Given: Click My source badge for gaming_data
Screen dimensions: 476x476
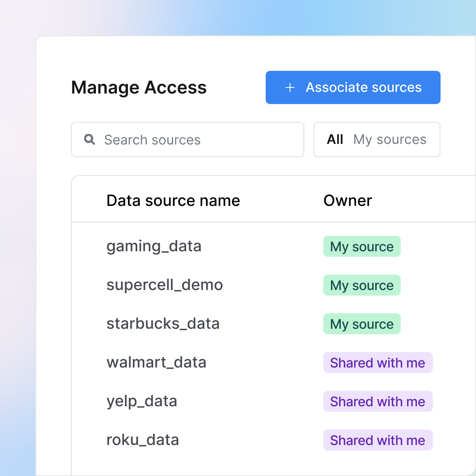Looking at the screenshot, I should pos(362,246).
